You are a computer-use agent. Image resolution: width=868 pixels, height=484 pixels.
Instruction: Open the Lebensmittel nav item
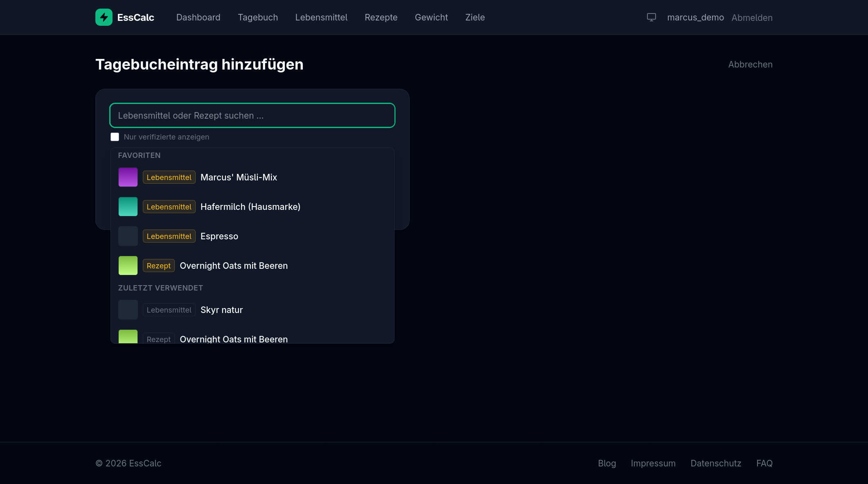[x=321, y=17]
